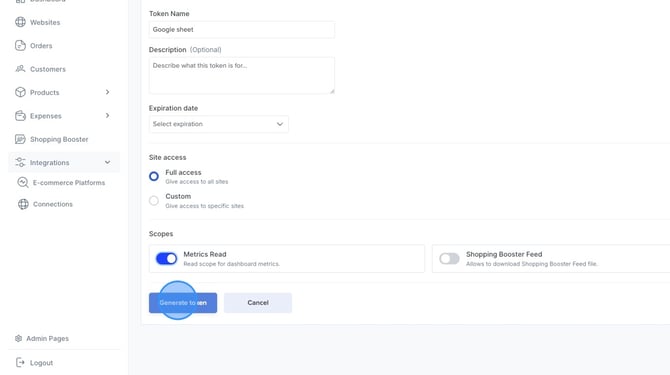Click the Integrations label in the sidebar
Screen dimensions: 670x375
point(50,163)
